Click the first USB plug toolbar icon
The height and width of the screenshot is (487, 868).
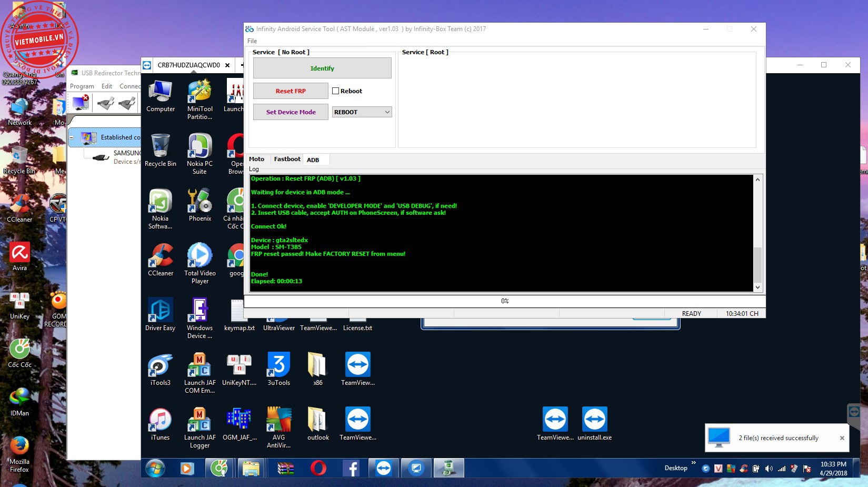coord(106,103)
